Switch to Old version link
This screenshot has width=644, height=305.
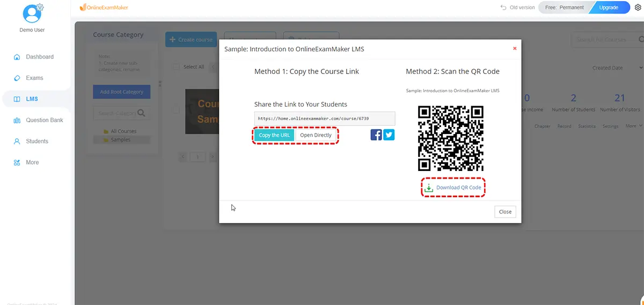[x=517, y=8]
